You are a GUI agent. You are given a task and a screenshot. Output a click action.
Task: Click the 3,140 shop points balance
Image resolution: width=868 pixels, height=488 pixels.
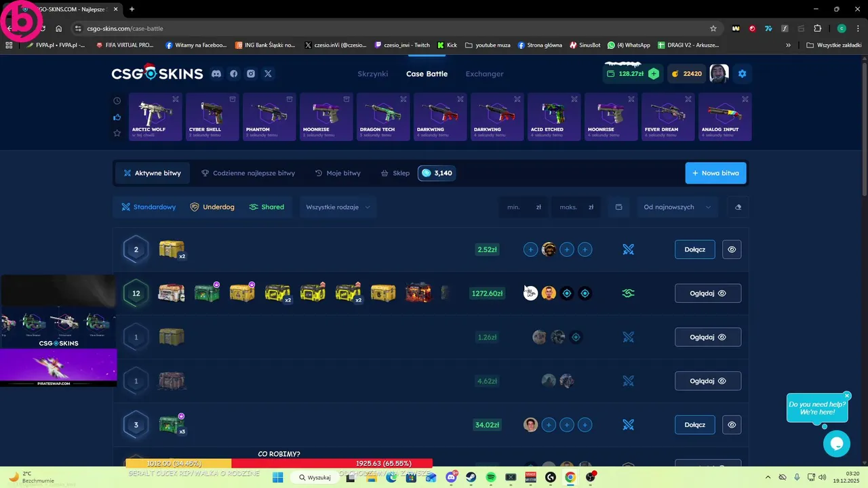pos(437,173)
